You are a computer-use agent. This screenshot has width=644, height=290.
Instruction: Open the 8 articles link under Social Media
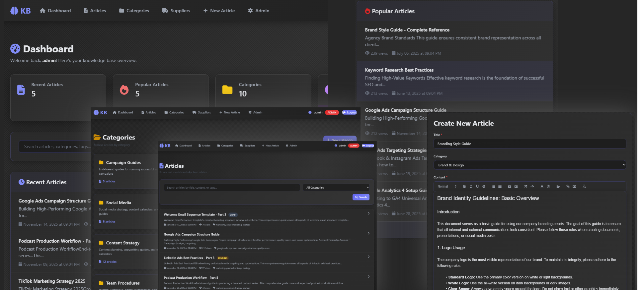point(107,221)
